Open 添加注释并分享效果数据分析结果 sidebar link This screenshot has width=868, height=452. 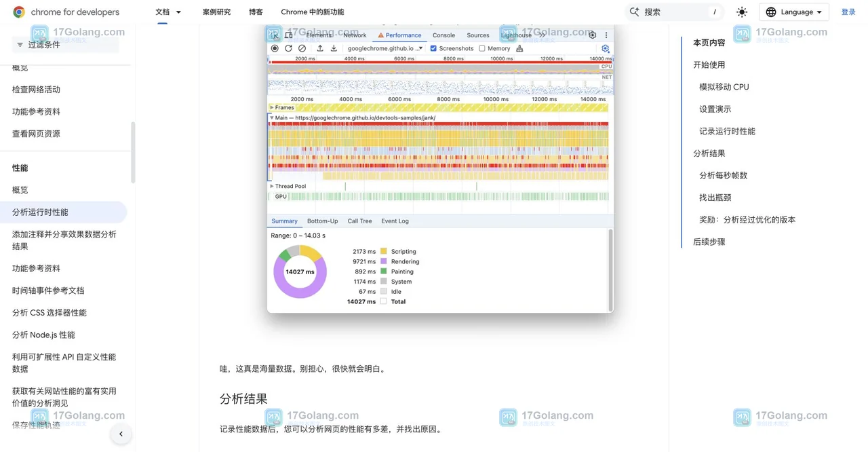(64, 240)
